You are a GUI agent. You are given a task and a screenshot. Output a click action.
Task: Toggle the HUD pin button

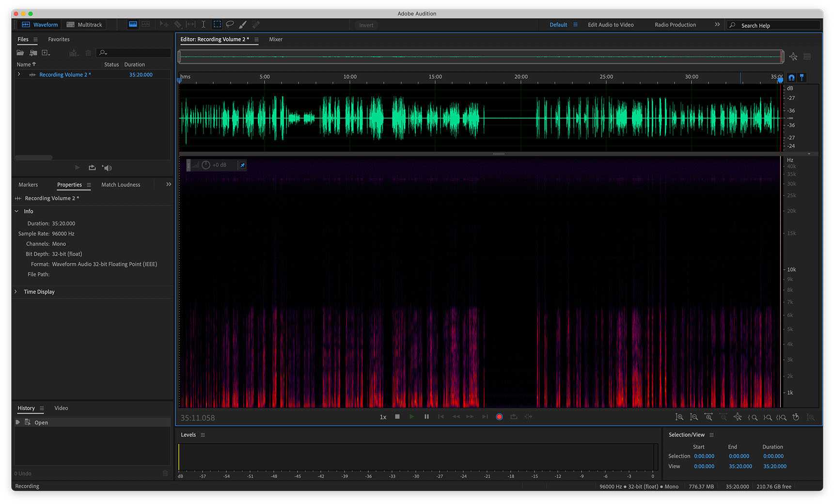click(x=242, y=165)
